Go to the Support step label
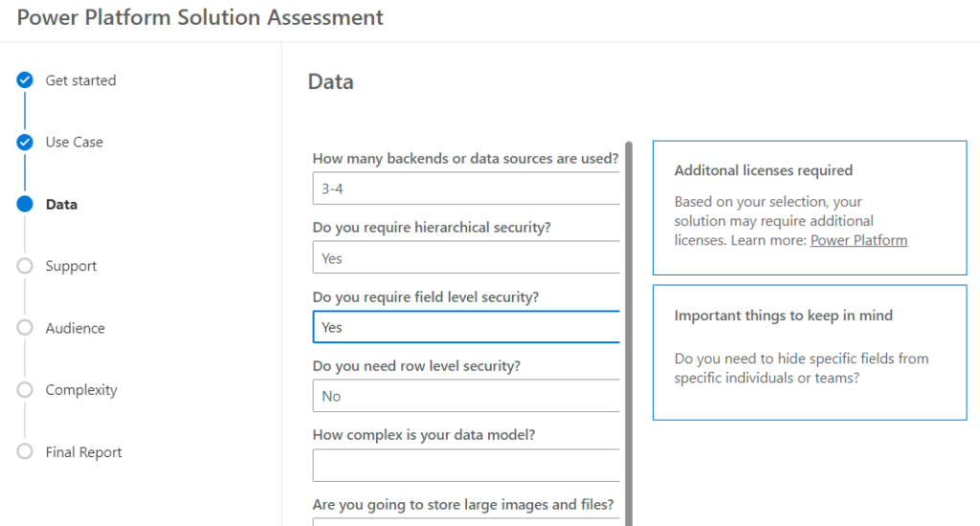980x526 pixels. point(71,266)
